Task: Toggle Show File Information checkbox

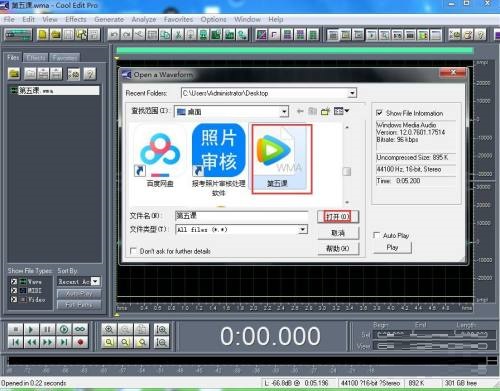Action: coord(379,113)
